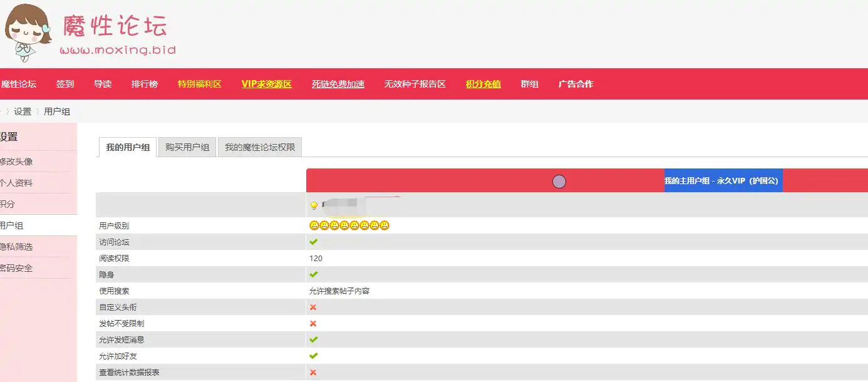
Task: Click the 魔性论坛 cartoon girl logo
Action: (x=28, y=33)
